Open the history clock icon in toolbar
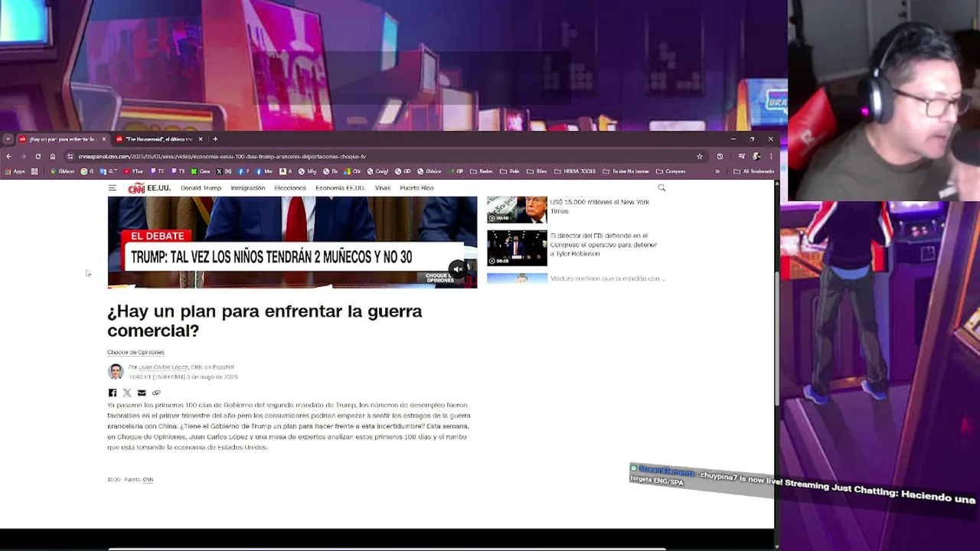 click(720, 156)
